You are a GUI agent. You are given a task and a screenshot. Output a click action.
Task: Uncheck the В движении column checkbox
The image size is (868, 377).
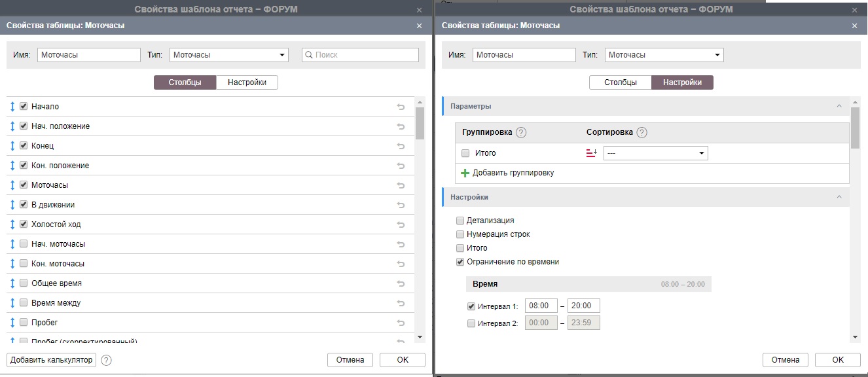click(24, 205)
